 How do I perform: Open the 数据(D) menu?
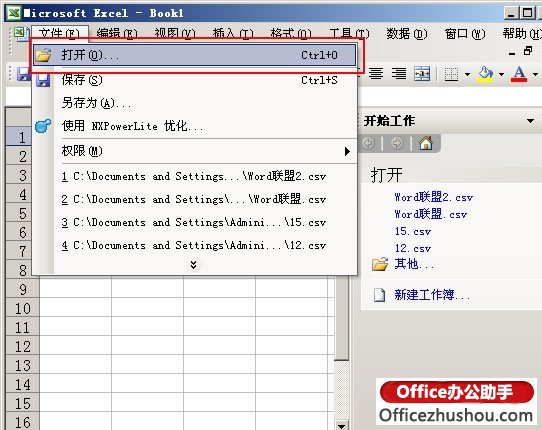coord(406,34)
